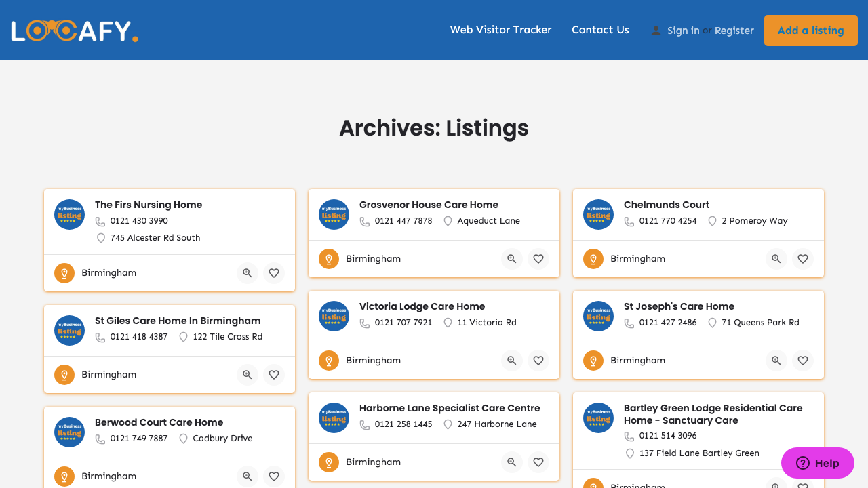Click quick view on St Giles Care Home
The height and width of the screenshot is (488, 868).
point(247,374)
